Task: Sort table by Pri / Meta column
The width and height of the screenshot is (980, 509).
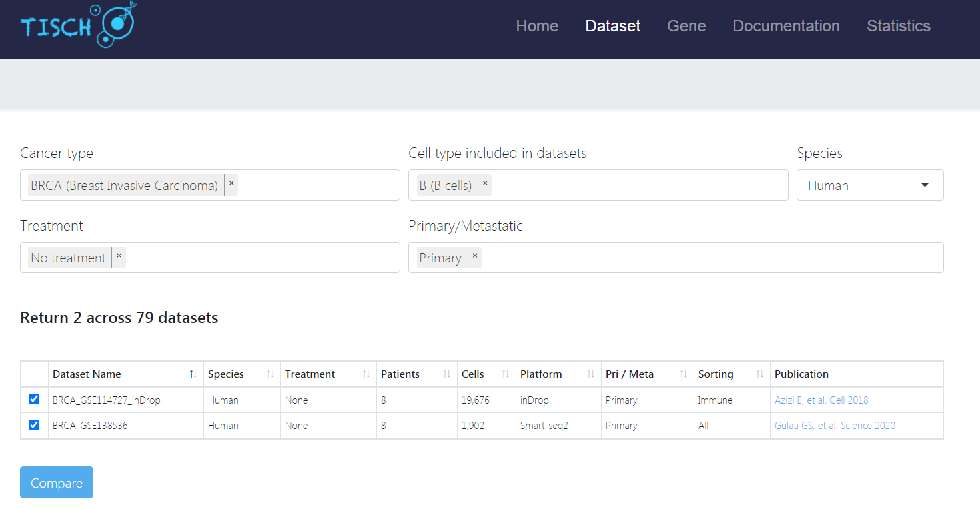Action: point(648,374)
